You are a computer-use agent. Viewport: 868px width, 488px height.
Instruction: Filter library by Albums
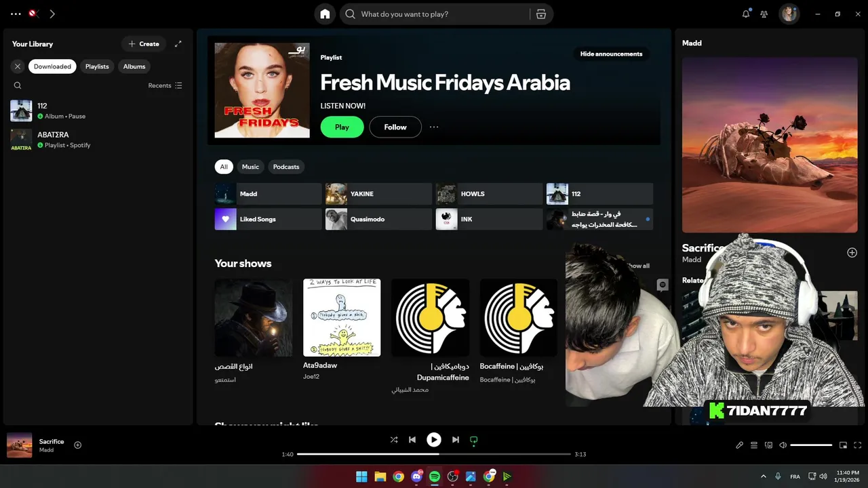point(134,66)
